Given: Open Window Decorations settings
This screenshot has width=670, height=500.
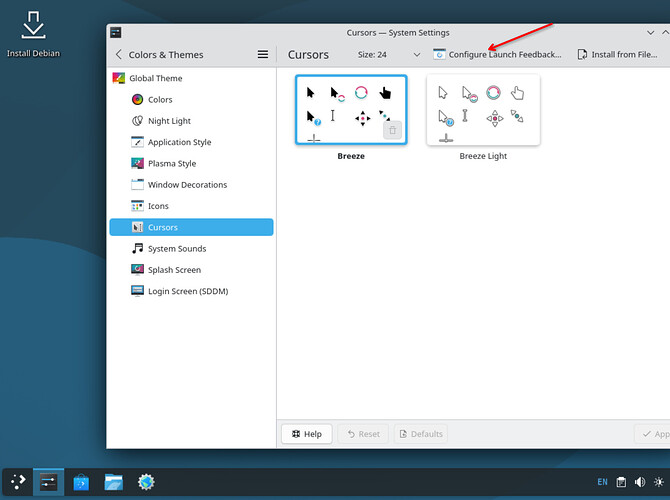Looking at the screenshot, I should (191, 185).
